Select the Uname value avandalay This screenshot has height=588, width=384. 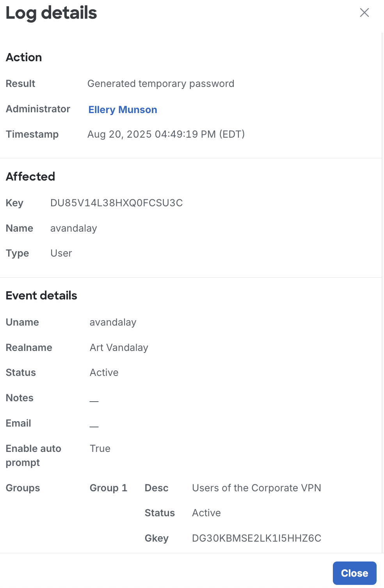[113, 322]
